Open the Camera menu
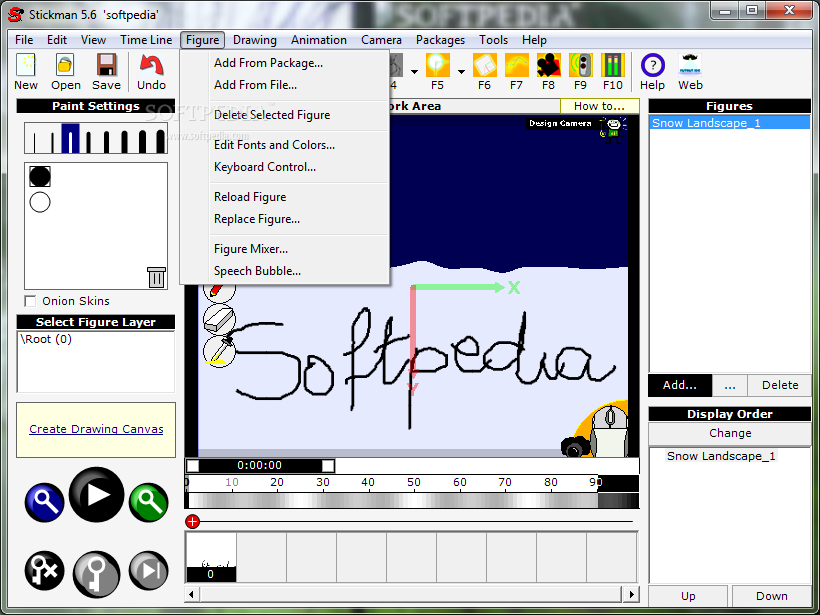820x615 pixels. [381, 40]
